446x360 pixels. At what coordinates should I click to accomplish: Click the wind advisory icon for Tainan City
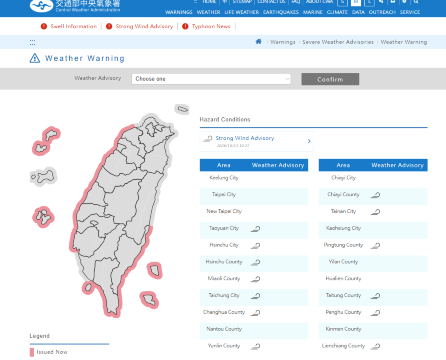click(x=375, y=212)
